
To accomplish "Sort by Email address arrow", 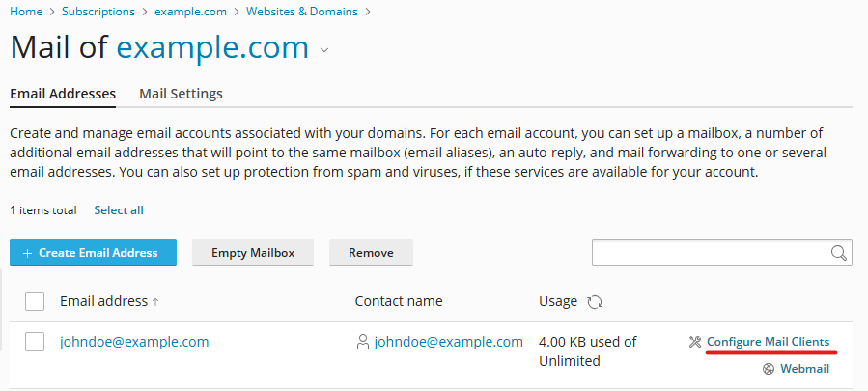I will point(155,302).
